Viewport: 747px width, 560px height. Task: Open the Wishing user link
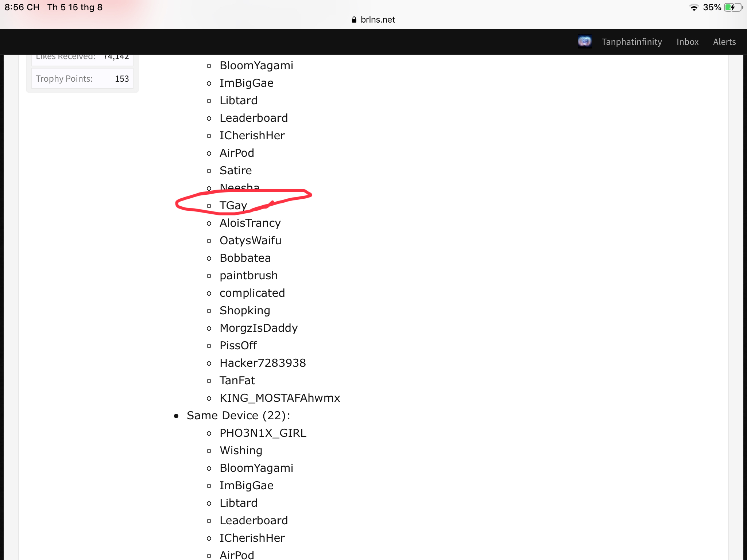point(241,451)
